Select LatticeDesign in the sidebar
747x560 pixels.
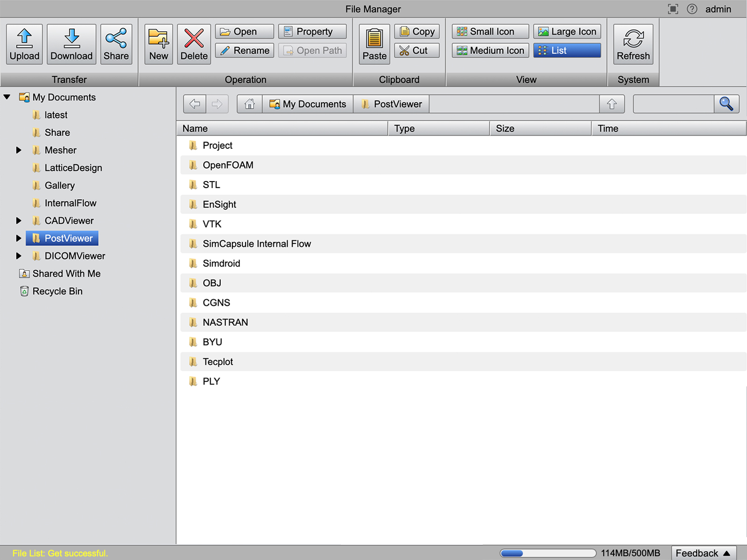coord(67,168)
